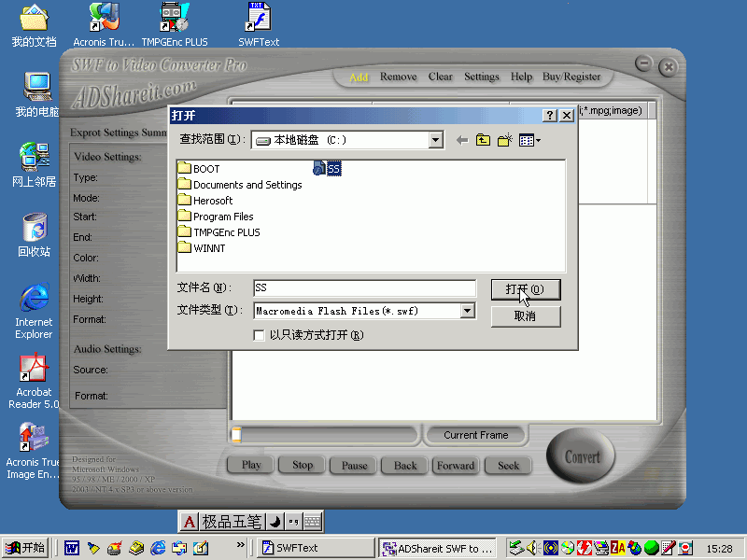747x560 pixels.
Task: Click the dialog's question mark help button
Action: click(x=550, y=115)
